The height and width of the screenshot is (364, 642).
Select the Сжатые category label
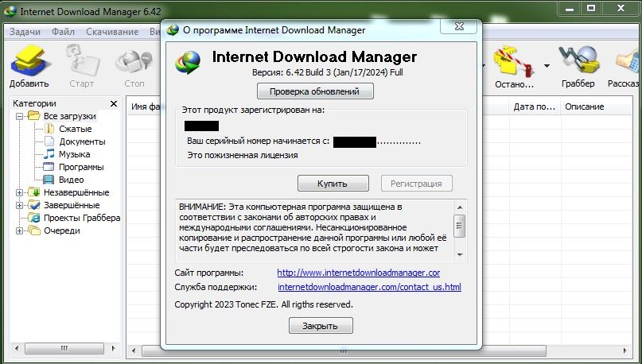(76, 129)
